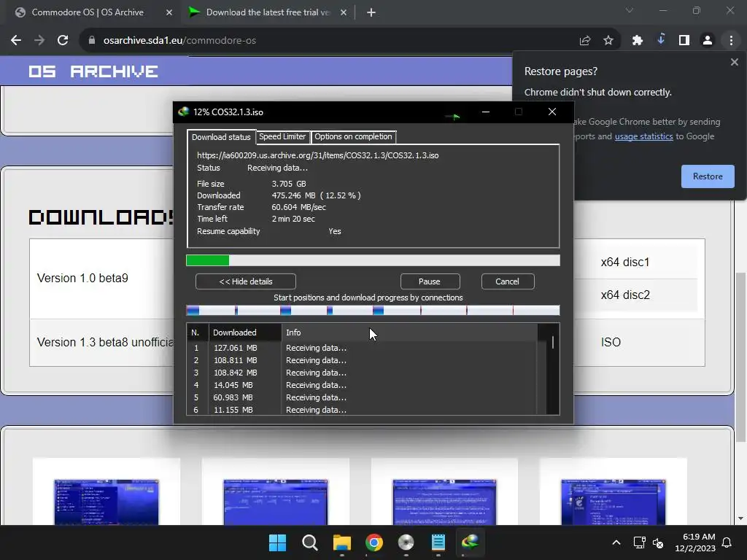The width and height of the screenshot is (747, 560).
Task: Select the Download status tab
Action: coord(221,136)
